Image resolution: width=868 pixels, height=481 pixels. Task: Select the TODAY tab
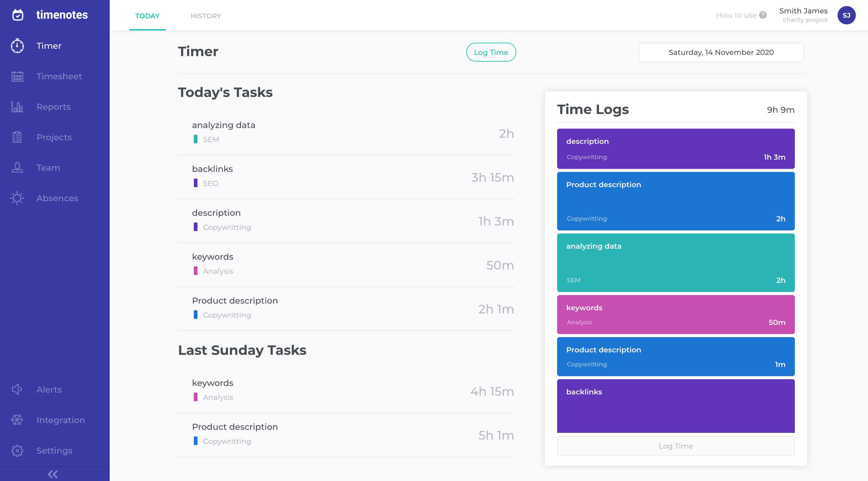[147, 16]
